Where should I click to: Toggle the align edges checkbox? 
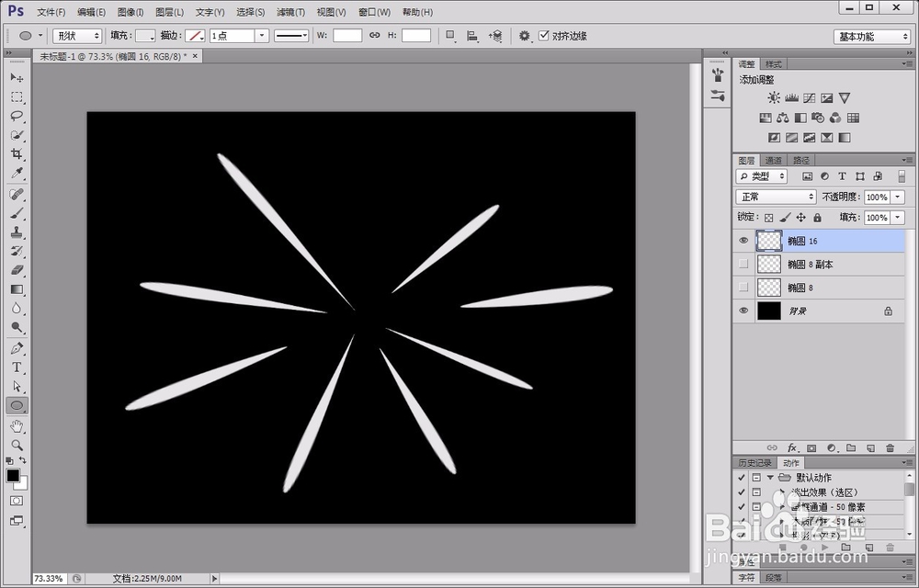[x=543, y=36]
